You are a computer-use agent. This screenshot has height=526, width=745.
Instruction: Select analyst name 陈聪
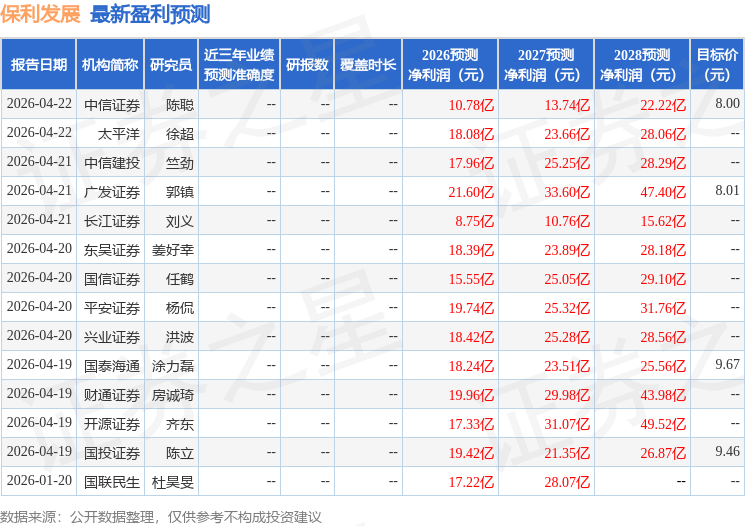180,105
